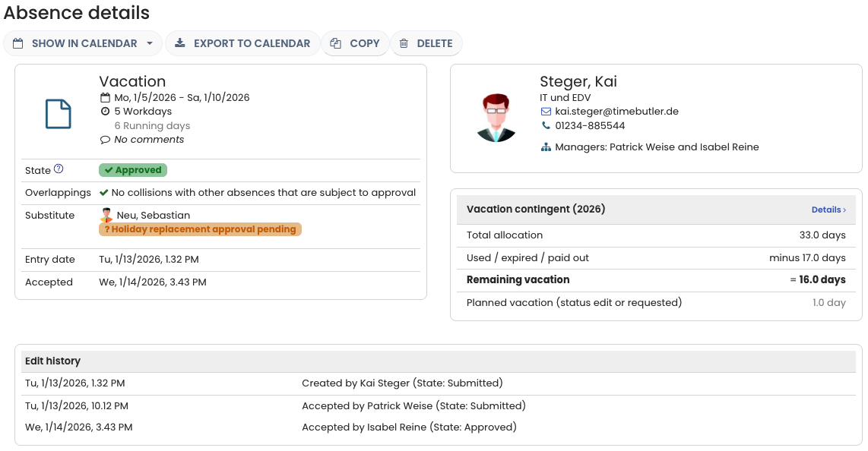Click the clock icon beside 5 Workdays

(105, 112)
